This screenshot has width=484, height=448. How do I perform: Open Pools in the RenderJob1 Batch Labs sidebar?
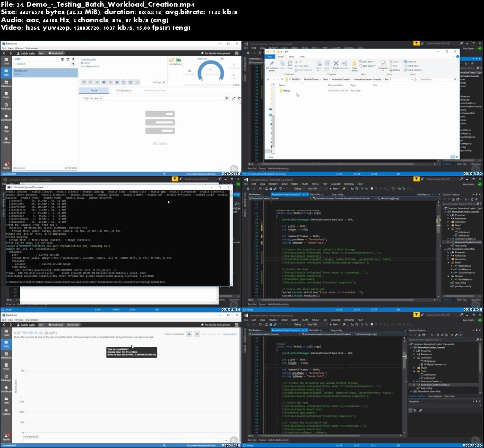tap(6, 95)
